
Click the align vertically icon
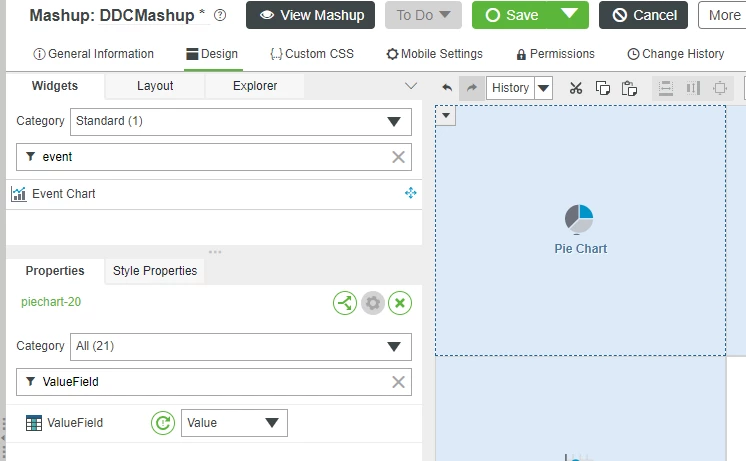coord(693,88)
